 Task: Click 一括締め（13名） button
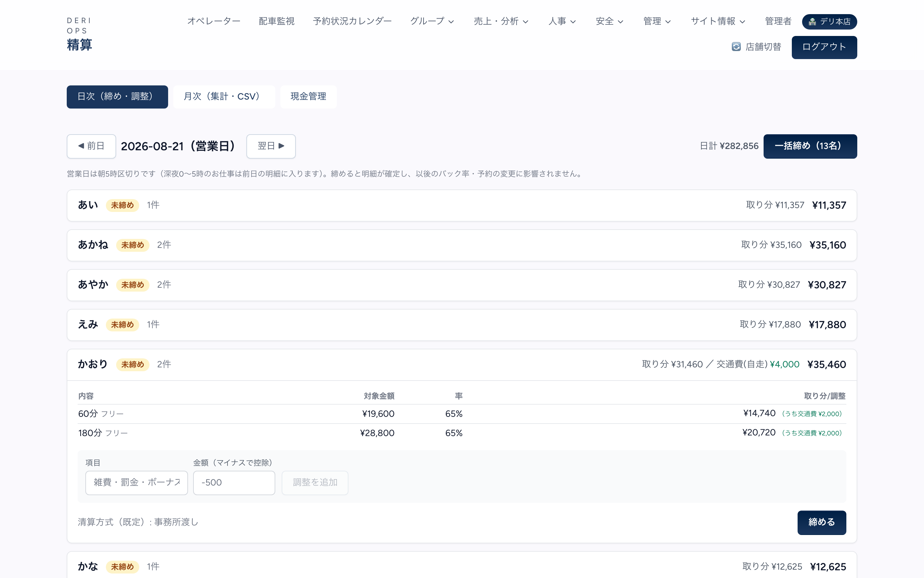(x=810, y=146)
